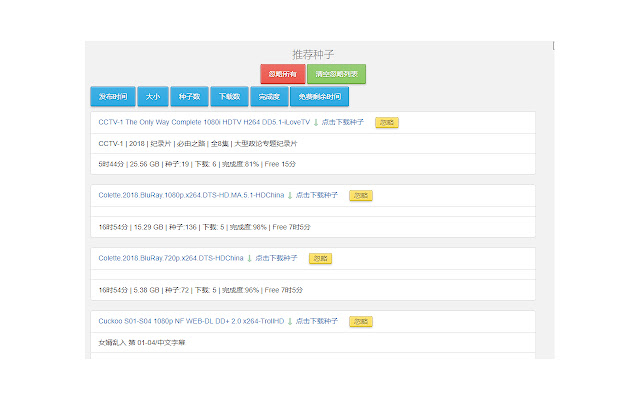
Task: Open Cuckoo S01-S04 1080p NF WEB-DL link
Action: point(191,321)
